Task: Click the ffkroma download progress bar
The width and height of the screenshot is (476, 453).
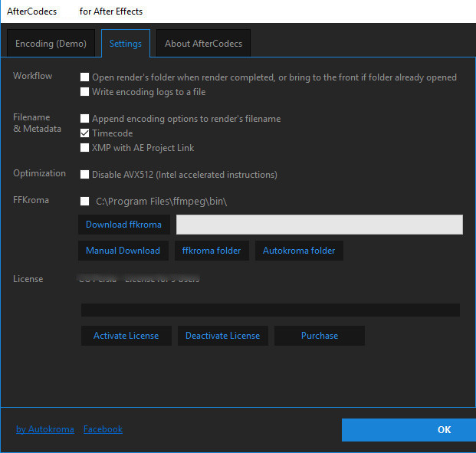Action: click(x=320, y=225)
